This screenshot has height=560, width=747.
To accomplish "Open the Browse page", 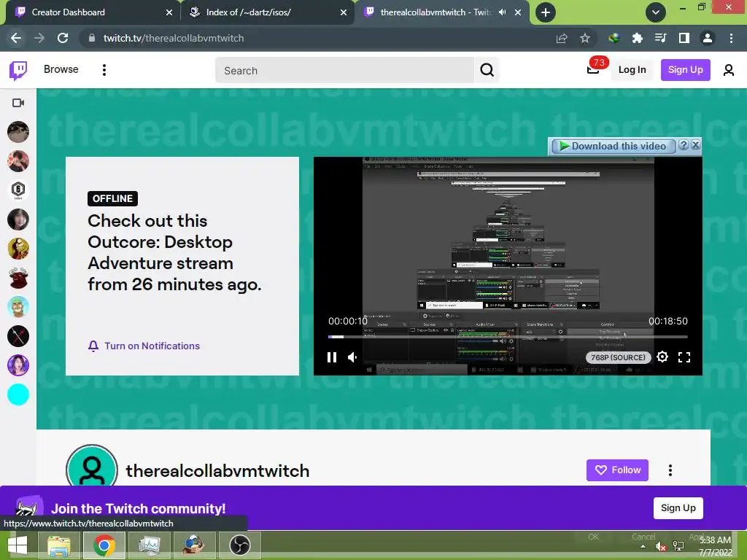I will tap(61, 69).
